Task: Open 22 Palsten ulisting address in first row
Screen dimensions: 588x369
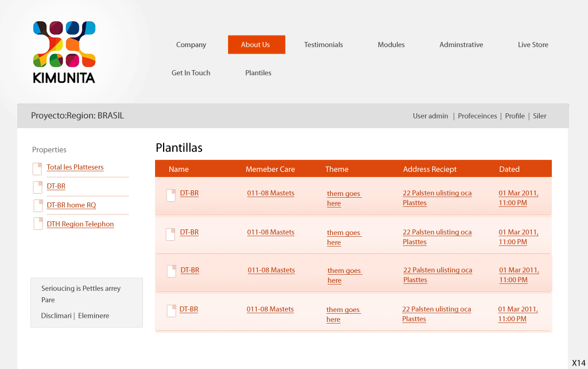Action: click(437, 198)
